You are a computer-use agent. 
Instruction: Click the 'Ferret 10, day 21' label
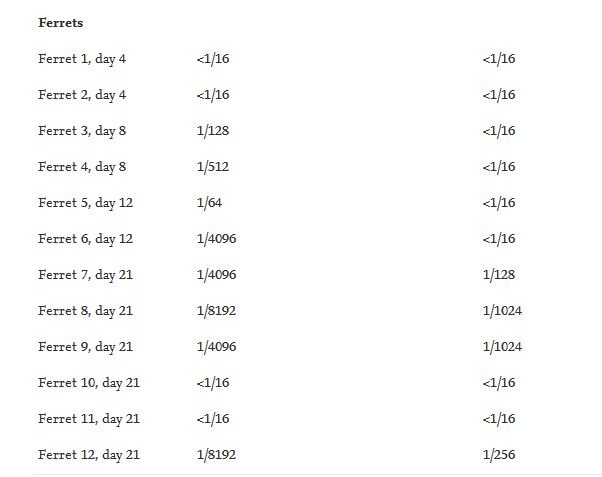89,383
